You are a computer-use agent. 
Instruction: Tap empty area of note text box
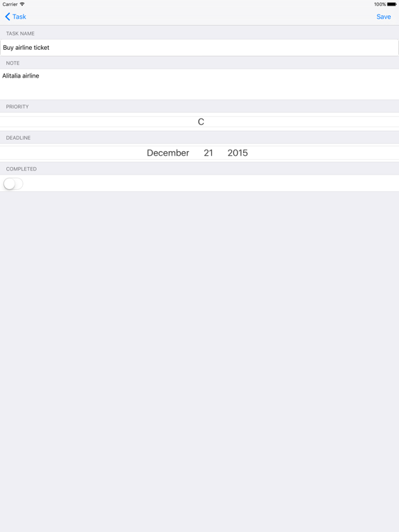[217, 89]
